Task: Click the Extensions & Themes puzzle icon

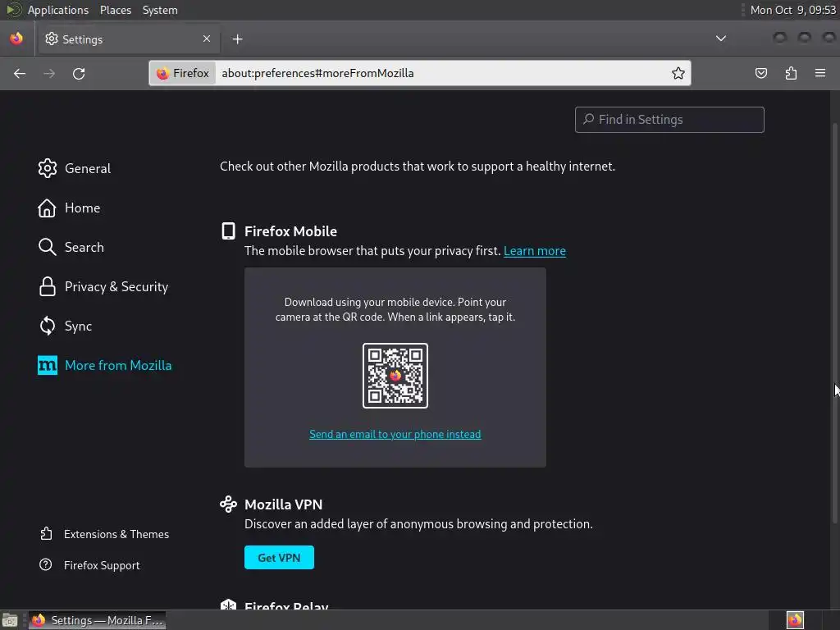Action: (x=46, y=533)
